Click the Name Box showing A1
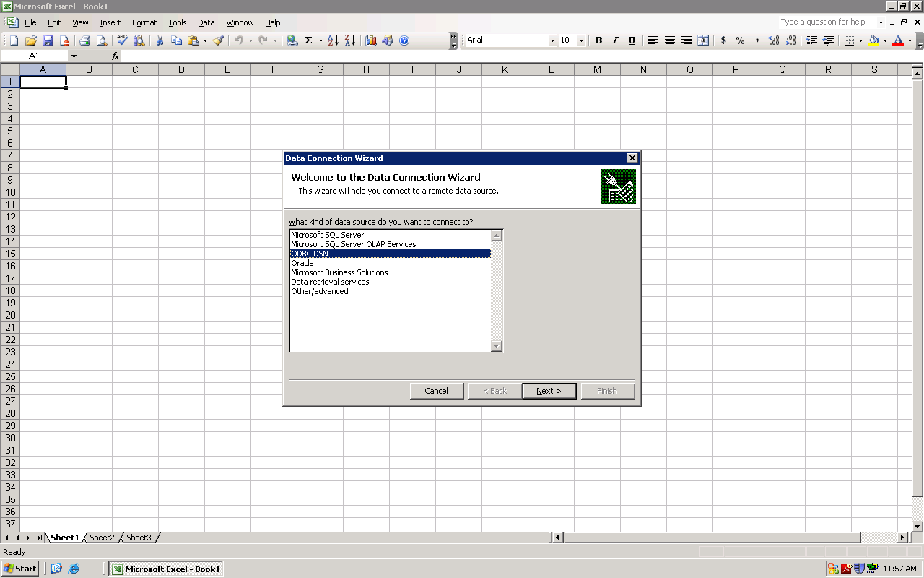This screenshot has width=924, height=578. (x=35, y=56)
